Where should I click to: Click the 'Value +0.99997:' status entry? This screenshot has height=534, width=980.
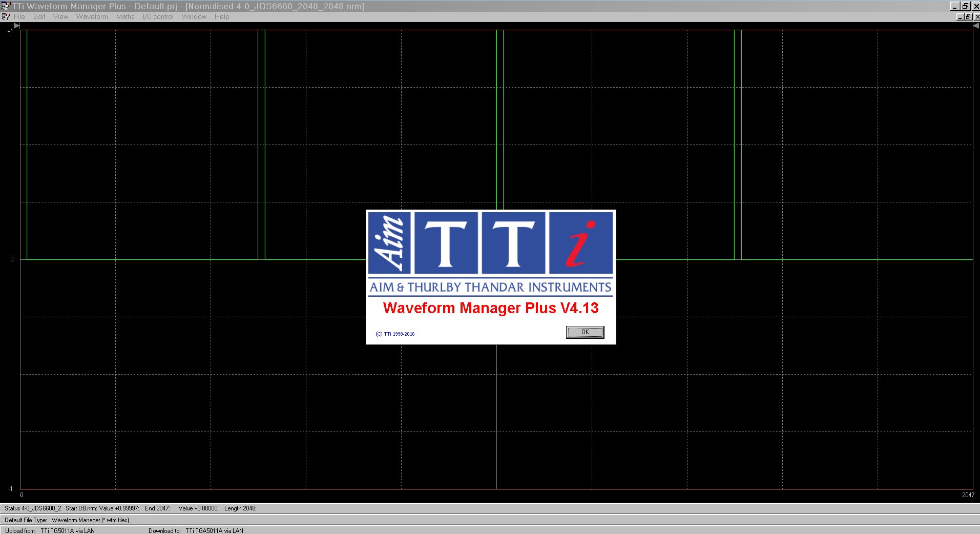point(119,508)
